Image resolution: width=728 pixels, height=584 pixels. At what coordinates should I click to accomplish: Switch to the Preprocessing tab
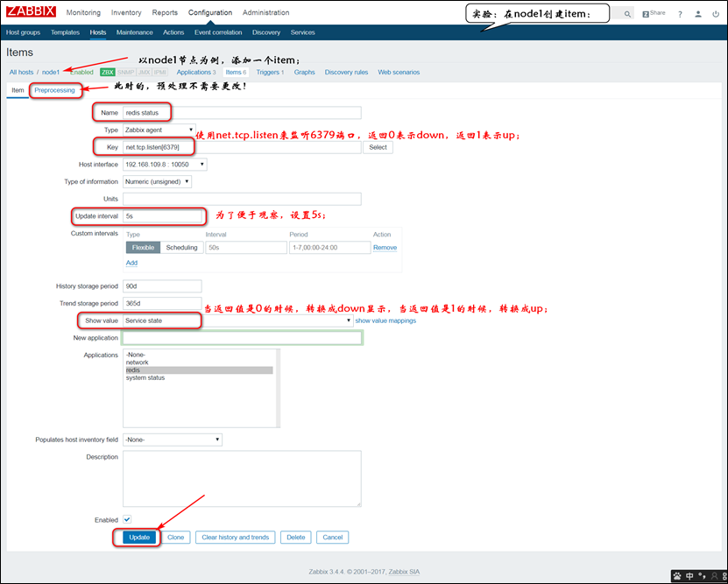(x=54, y=90)
